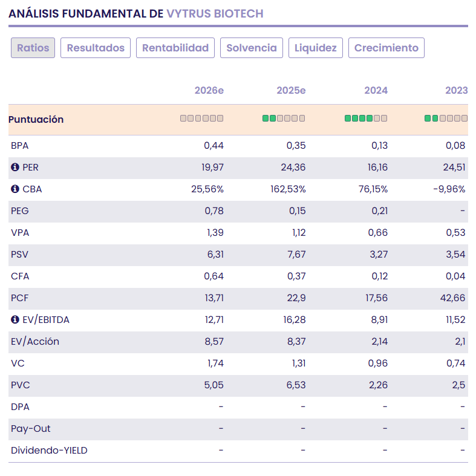
Task: Go to the Liquidez tab
Action: (x=316, y=48)
